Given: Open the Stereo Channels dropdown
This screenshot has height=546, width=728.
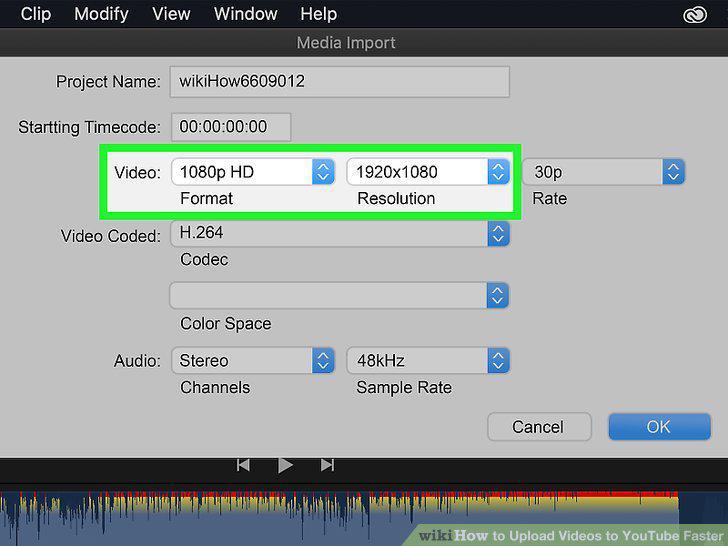Looking at the screenshot, I should (253, 361).
